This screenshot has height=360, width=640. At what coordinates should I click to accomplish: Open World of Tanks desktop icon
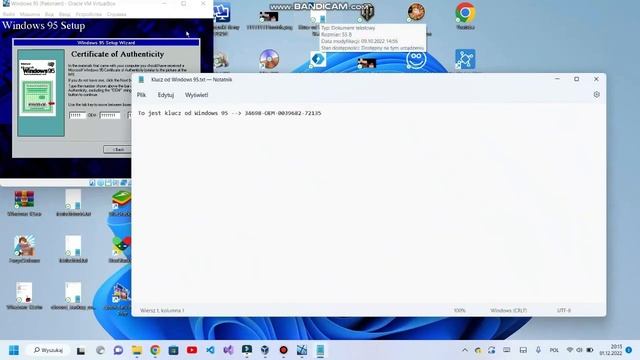(367, 12)
